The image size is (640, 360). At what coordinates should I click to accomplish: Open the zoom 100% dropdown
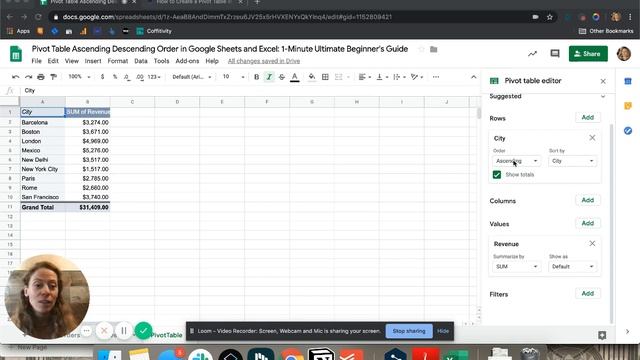[x=79, y=77]
